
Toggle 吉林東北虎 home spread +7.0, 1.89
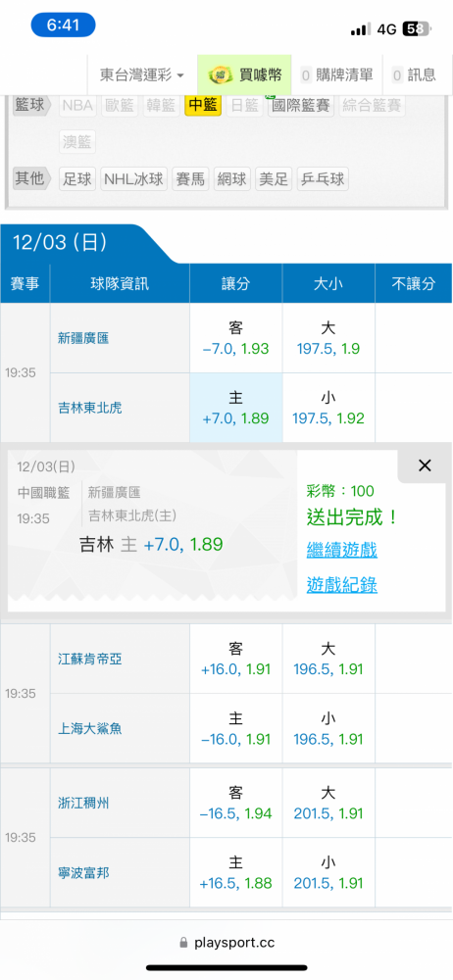click(236, 408)
